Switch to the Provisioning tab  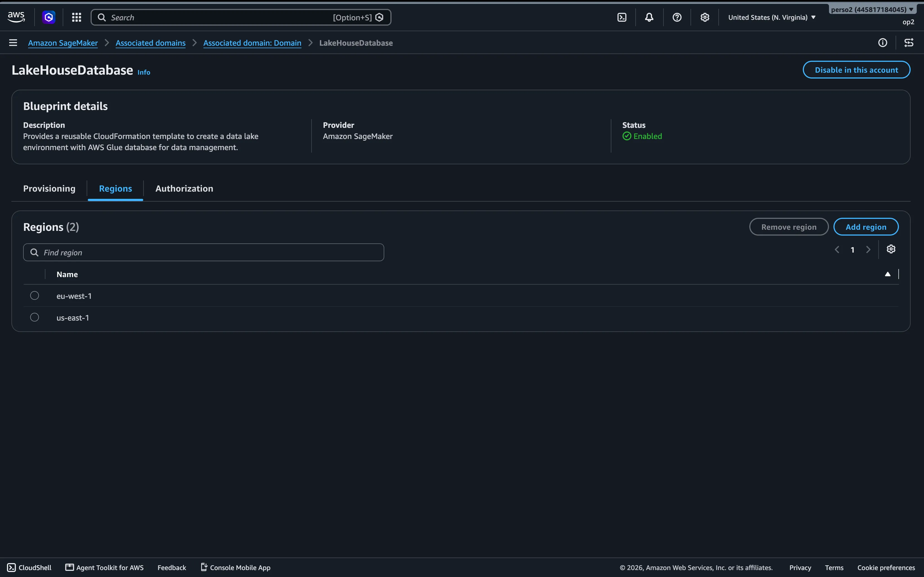click(49, 189)
